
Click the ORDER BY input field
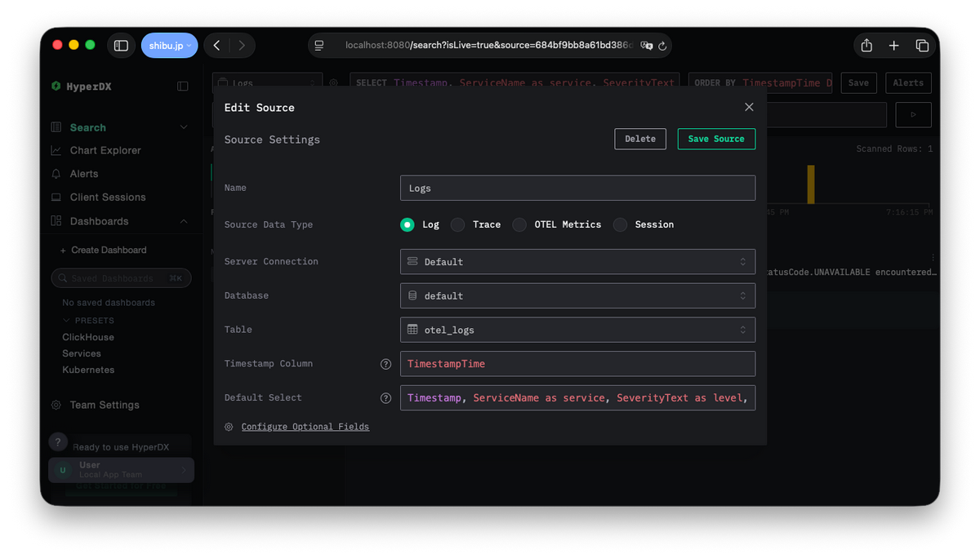(x=760, y=83)
